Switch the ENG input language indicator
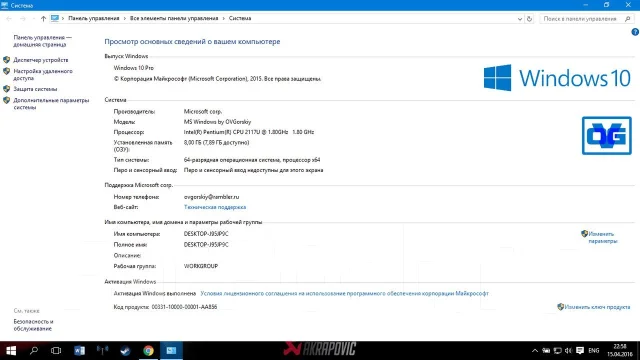Screen dimensions: 640x360 [594, 351]
